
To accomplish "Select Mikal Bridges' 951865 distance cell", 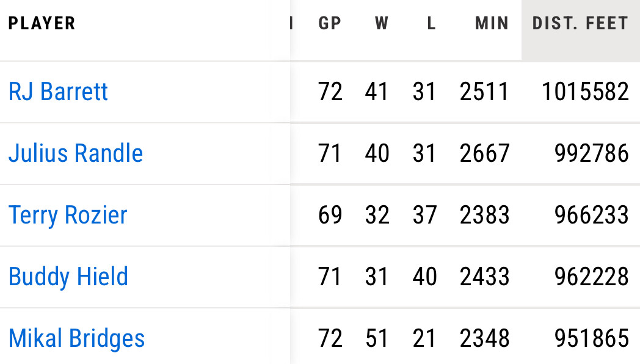I will [x=591, y=338].
